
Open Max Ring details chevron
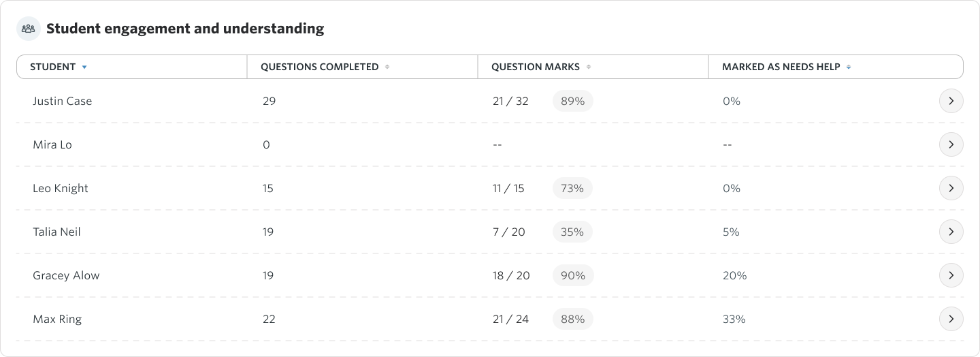[x=951, y=319]
